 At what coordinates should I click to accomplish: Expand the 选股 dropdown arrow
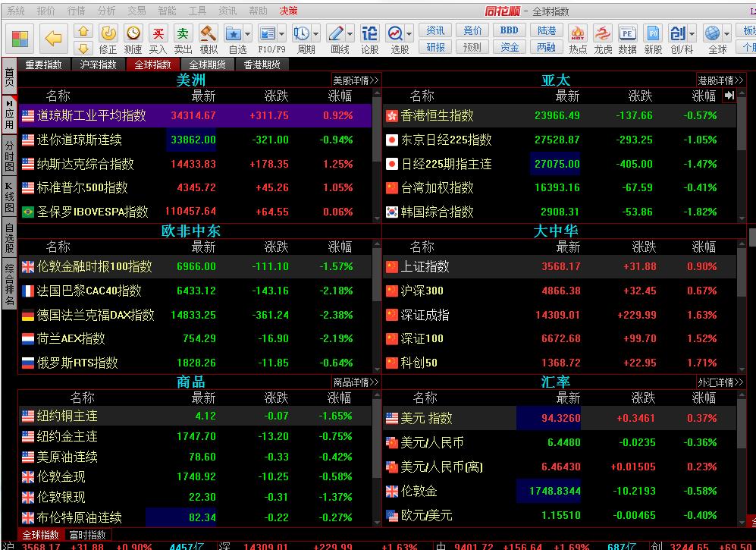click(409, 34)
